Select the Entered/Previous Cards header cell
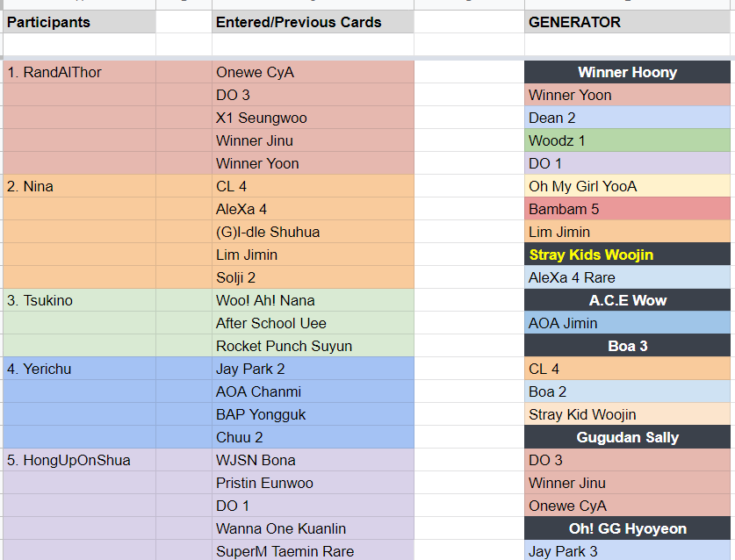Screen dimensions: 735x560 pyautogui.click(x=313, y=22)
